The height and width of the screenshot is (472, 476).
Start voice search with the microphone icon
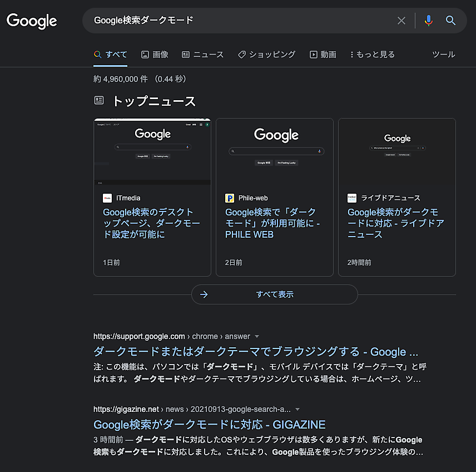coord(429,21)
